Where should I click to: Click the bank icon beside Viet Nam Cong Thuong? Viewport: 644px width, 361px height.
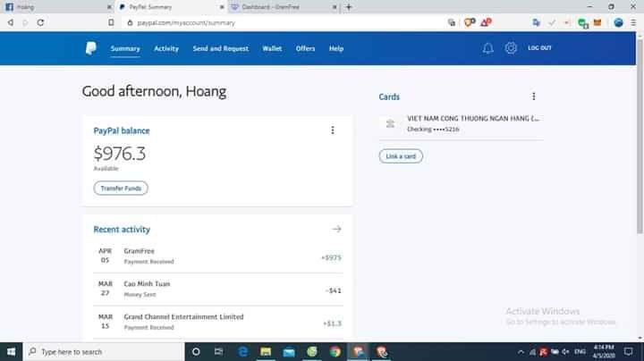(390, 123)
